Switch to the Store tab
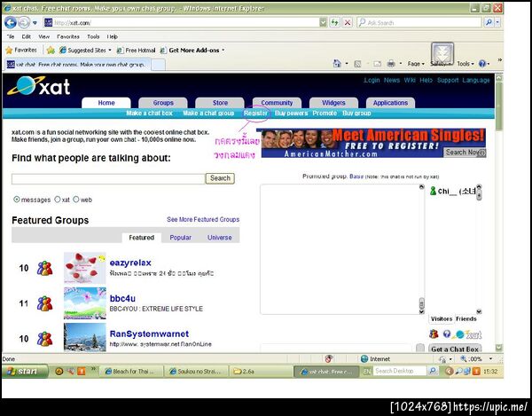The height and width of the screenshot is (416, 532). tap(220, 103)
